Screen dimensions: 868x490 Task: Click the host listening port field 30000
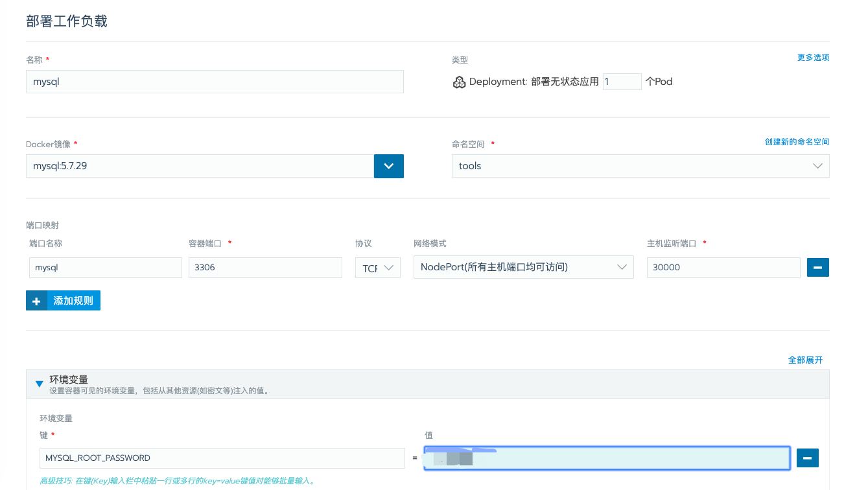pyautogui.click(x=723, y=268)
